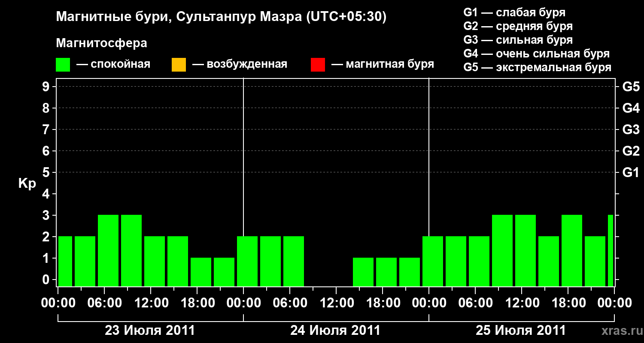
Task: Click the 'G2' label on right axis
Action: click(631, 151)
